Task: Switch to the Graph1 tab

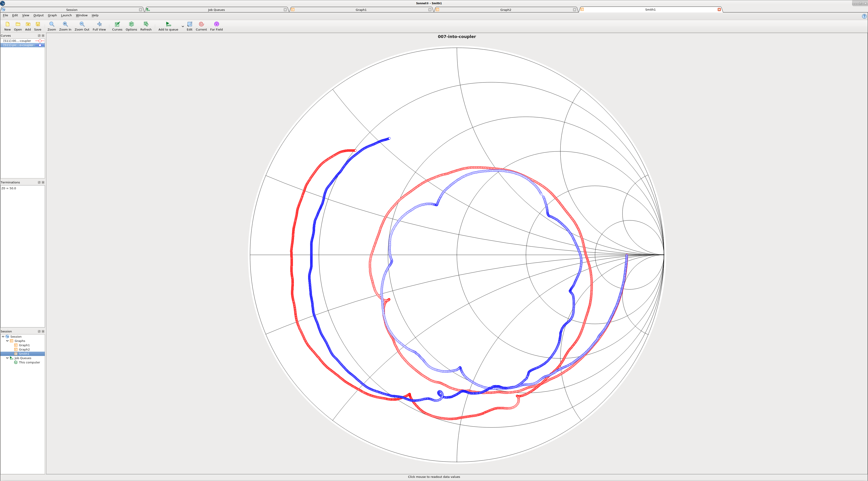Action: coord(361,10)
